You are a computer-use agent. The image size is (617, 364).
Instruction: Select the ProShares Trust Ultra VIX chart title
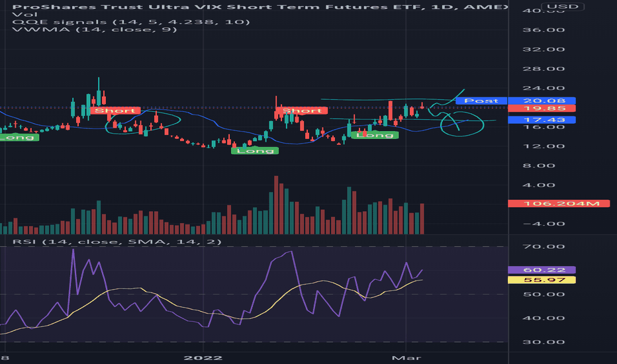point(260,7)
